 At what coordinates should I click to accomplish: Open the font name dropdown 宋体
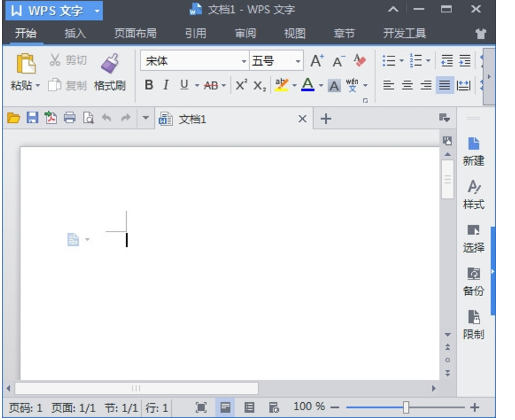pyautogui.click(x=244, y=61)
